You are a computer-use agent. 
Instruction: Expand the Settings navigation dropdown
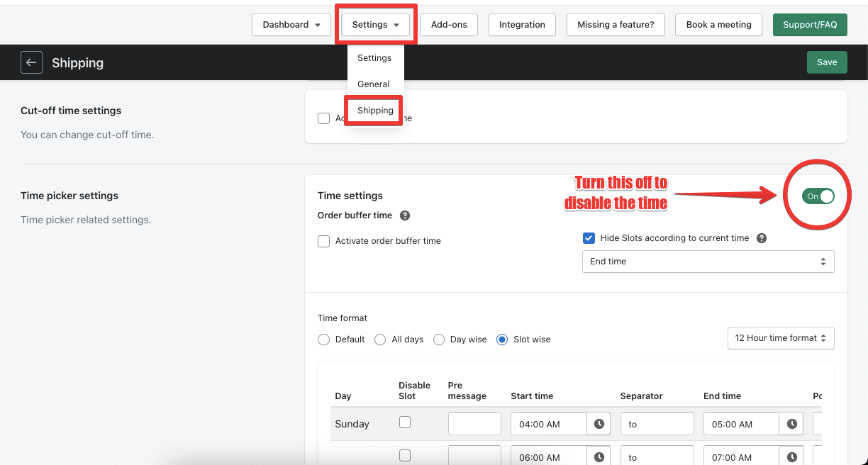pyautogui.click(x=375, y=24)
